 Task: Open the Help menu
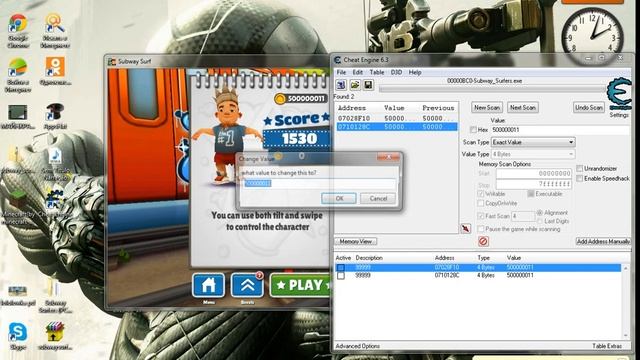pyautogui.click(x=415, y=72)
